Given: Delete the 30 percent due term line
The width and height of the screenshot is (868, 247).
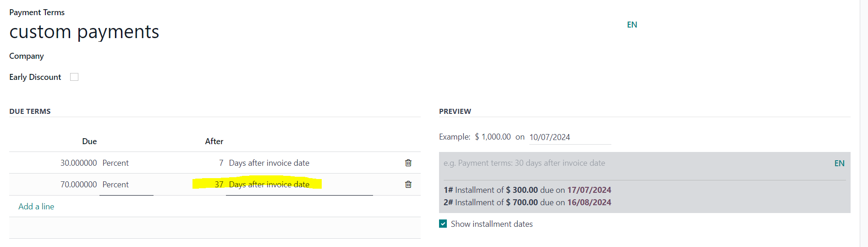Looking at the screenshot, I should [408, 163].
